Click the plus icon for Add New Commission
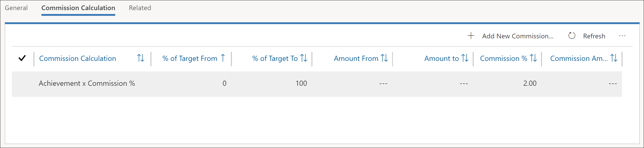Image resolution: width=644 pixels, height=148 pixels. pos(471,36)
